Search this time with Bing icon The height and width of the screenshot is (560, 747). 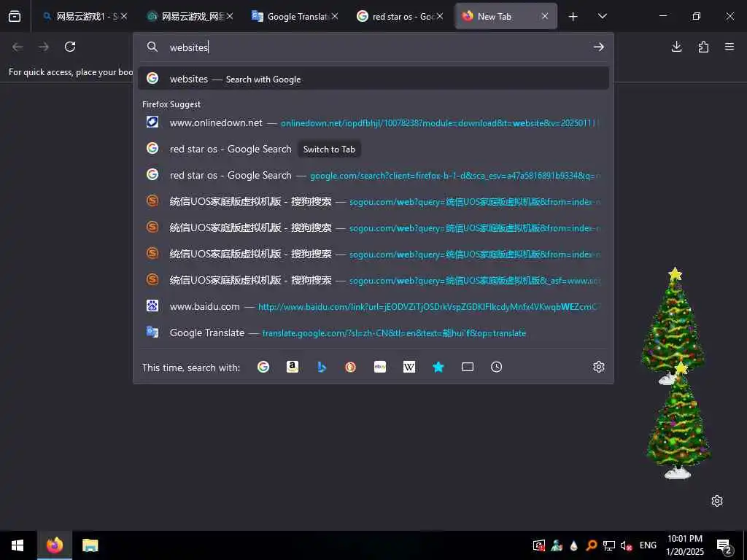click(322, 367)
